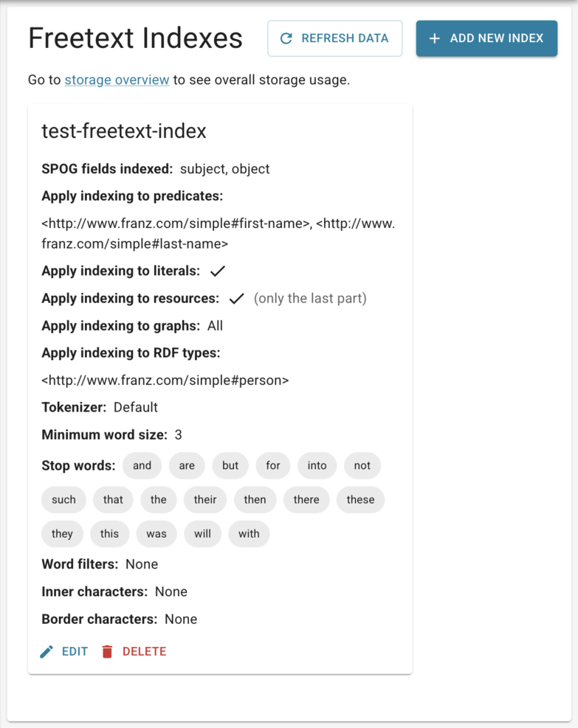Viewport: 578px width, 728px height.
Task: Click the trash can delete icon
Action: click(107, 651)
